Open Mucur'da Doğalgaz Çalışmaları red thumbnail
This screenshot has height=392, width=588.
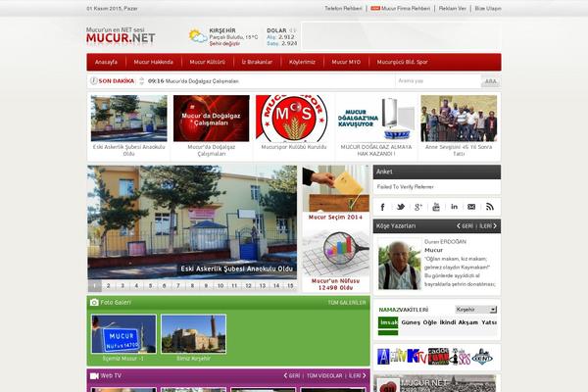(x=211, y=119)
